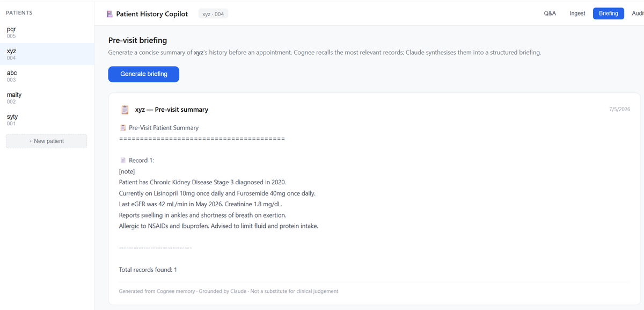This screenshot has width=644, height=310.
Task: Click the date 7/5/2026
Action: point(620,109)
